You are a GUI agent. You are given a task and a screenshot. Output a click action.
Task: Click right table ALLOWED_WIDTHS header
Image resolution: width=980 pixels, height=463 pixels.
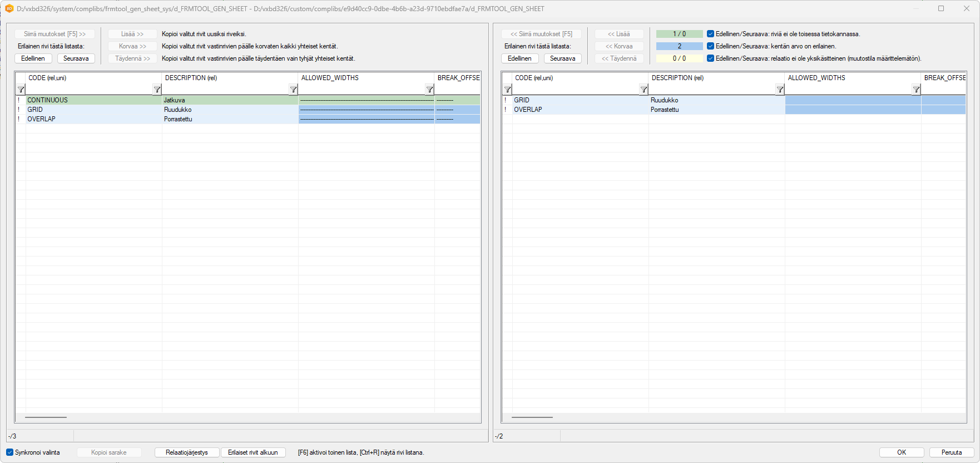[x=853, y=78]
